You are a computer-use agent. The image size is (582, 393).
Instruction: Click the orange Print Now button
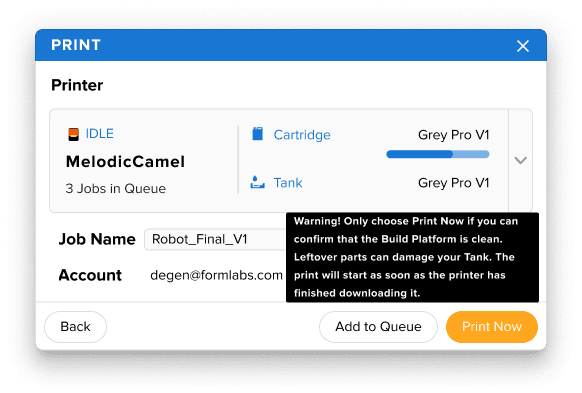pos(492,327)
